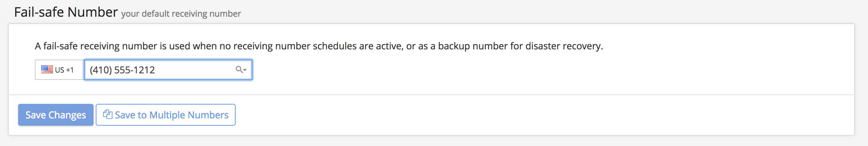Click the word 'Changes' on the blue button
The image size is (868, 146).
[67, 115]
